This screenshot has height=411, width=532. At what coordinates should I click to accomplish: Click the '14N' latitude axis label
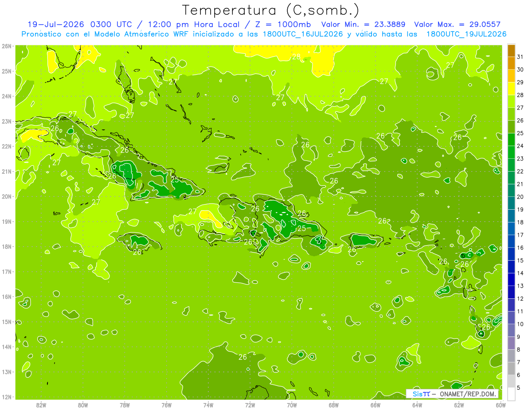coord(6,347)
